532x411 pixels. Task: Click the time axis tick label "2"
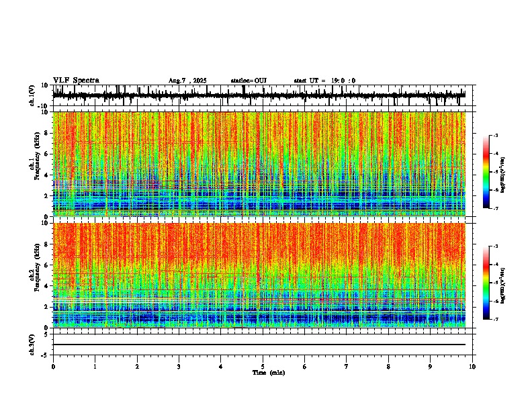pyautogui.click(x=137, y=367)
